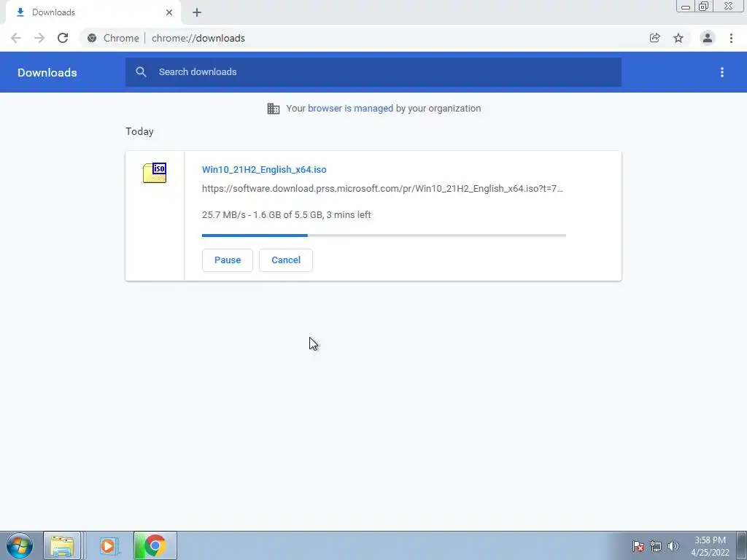Open Win10_21H2_English_x64.iso file link

tap(264, 169)
